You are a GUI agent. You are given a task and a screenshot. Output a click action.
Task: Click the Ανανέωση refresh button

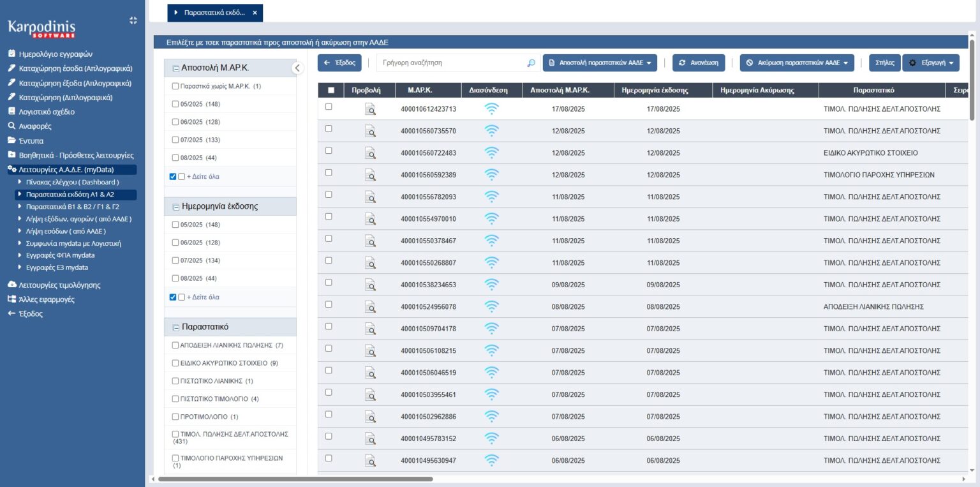pos(699,63)
